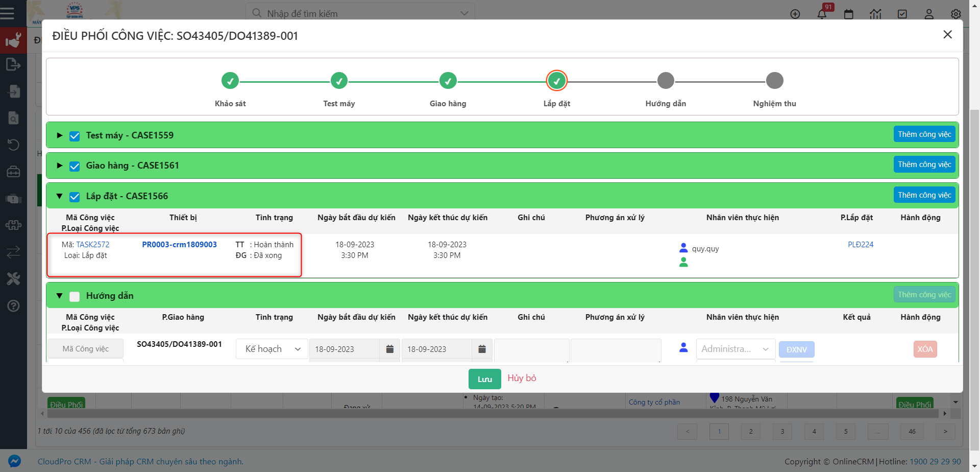Image resolution: width=980 pixels, height=472 pixels.
Task: Open the transfer arrows sidebar icon
Action: [x=13, y=252]
